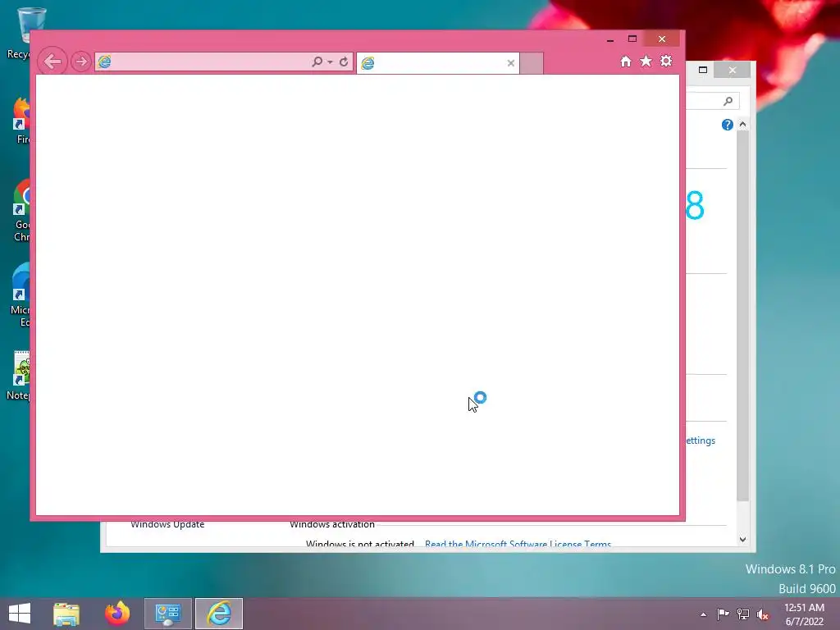Maximize the Internet Explorer window
This screenshot has height=630, width=840.
pyautogui.click(x=632, y=39)
